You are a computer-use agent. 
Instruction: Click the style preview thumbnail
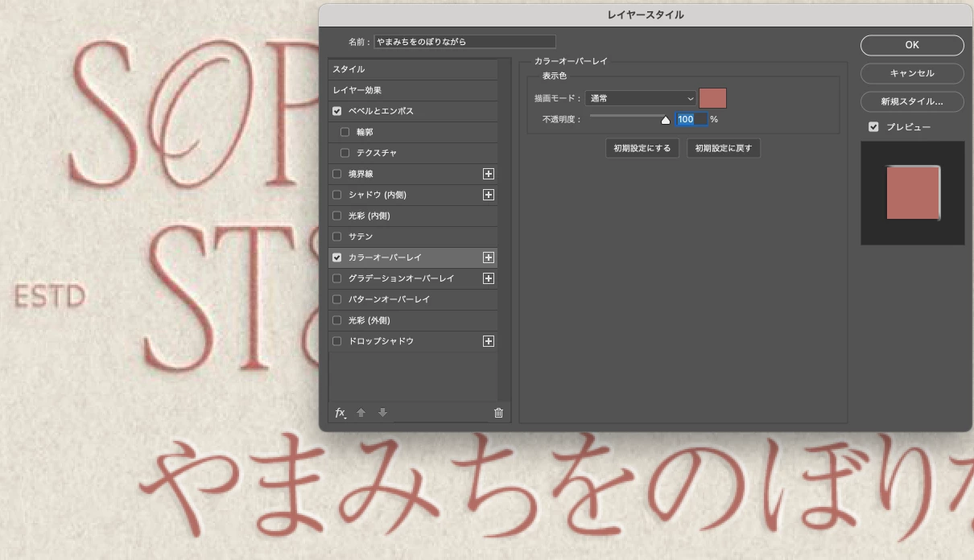point(913,193)
